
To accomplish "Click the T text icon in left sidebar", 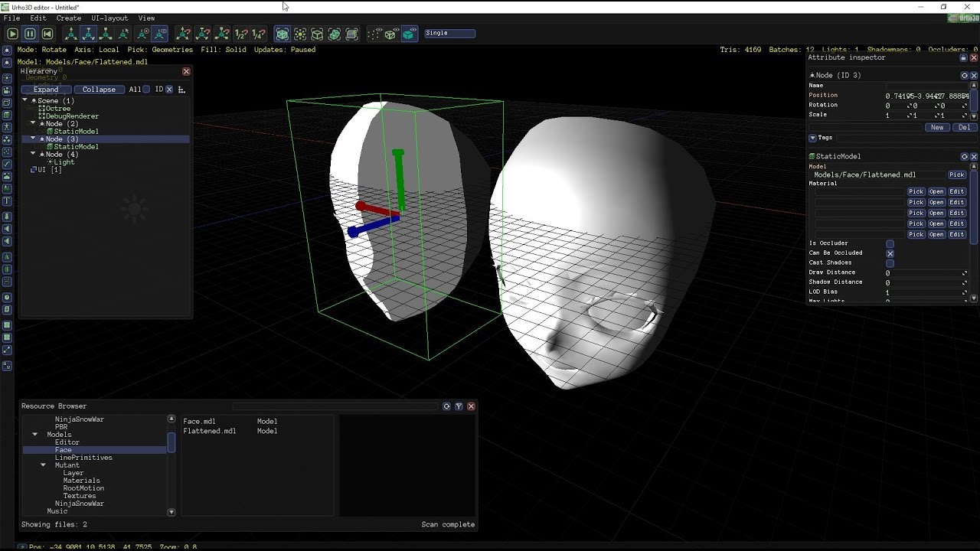I will [x=8, y=201].
